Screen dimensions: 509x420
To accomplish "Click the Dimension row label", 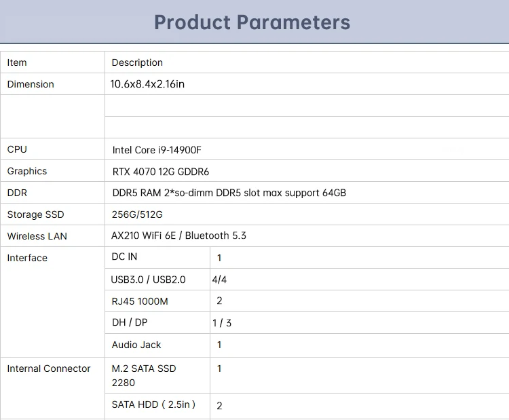I will (x=31, y=84).
